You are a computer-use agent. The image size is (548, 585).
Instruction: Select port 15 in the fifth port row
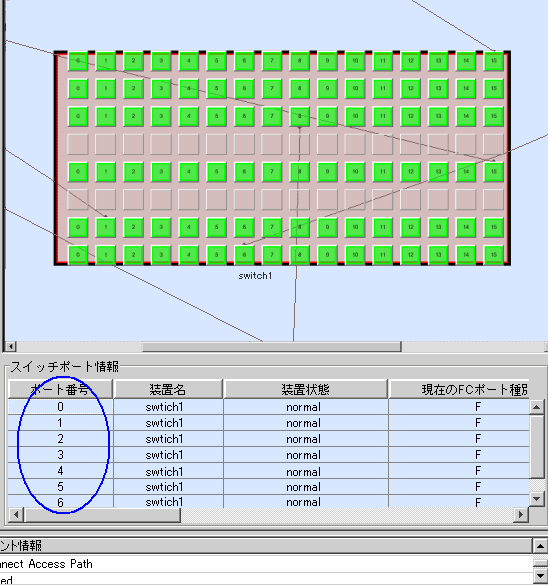pos(494,172)
